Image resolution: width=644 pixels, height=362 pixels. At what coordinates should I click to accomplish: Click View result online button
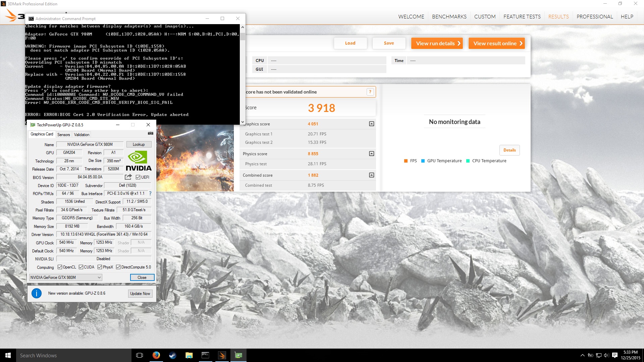pyautogui.click(x=497, y=43)
